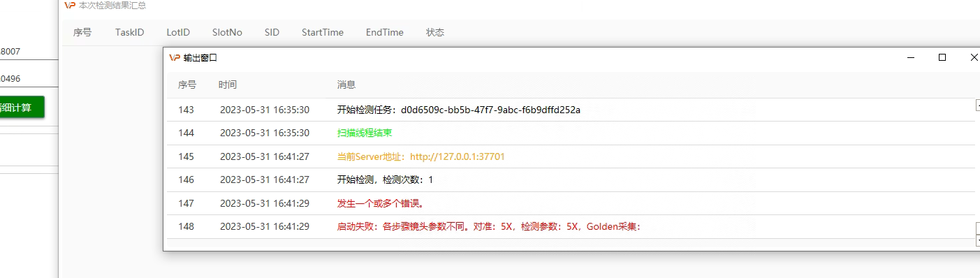
Task: Sort summary table by 序号 column
Action: 82,32
